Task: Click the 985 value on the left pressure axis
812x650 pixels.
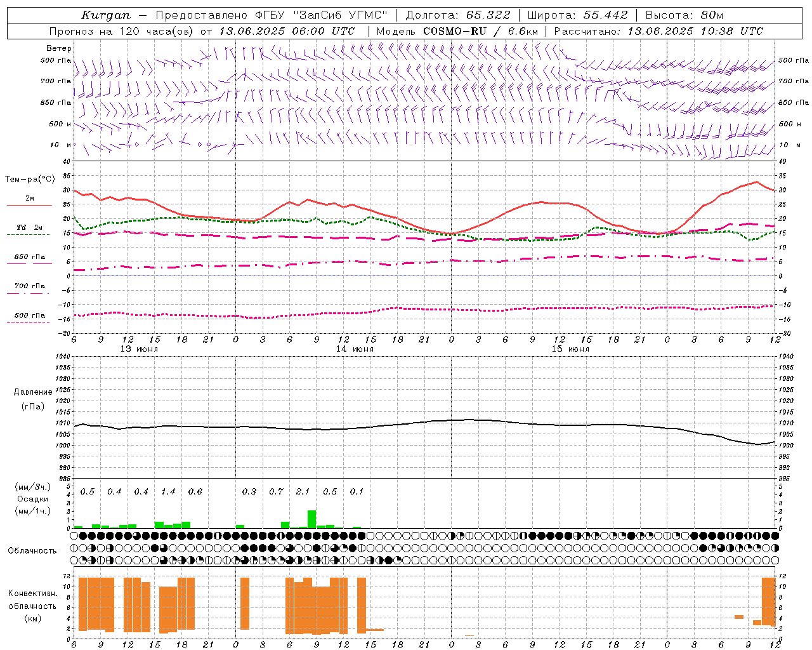Action: point(65,479)
